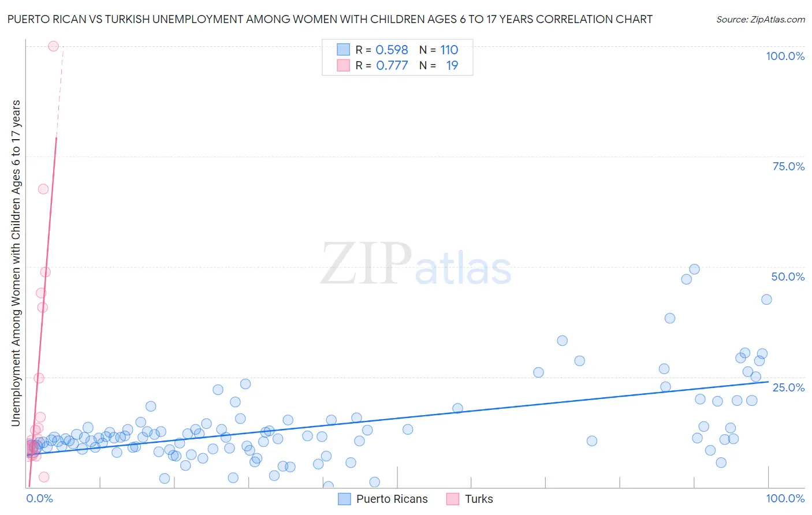Click the 0.777 correlation value
812x515 pixels.
tap(392, 65)
